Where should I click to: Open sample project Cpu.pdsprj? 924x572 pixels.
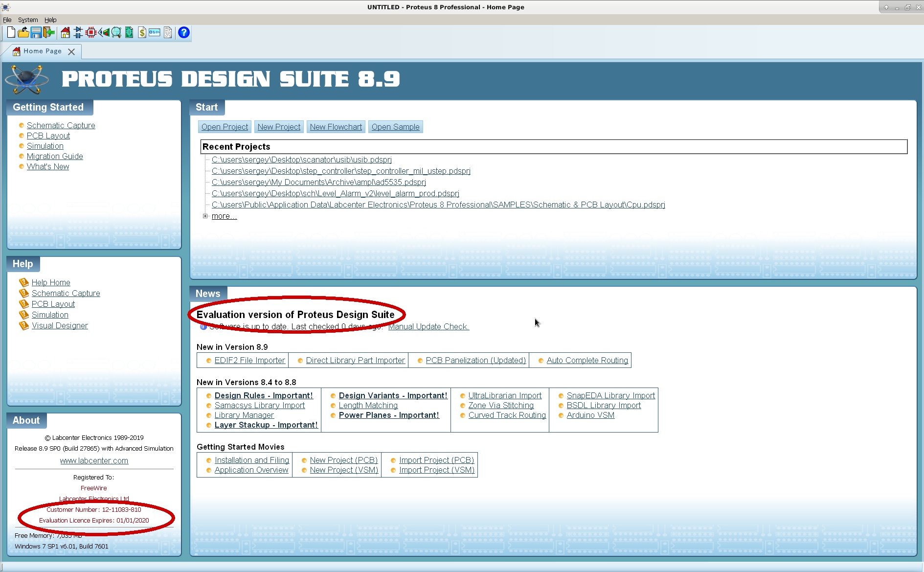(438, 205)
